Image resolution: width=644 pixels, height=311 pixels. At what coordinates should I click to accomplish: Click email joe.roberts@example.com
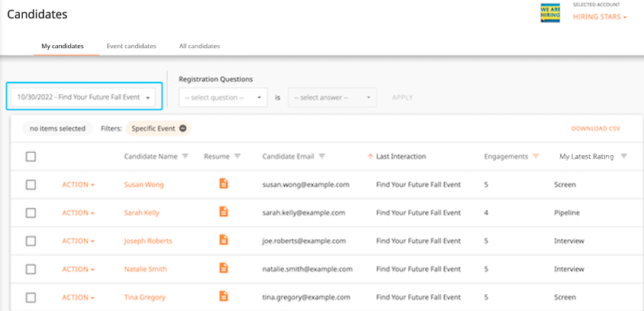tap(304, 241)
